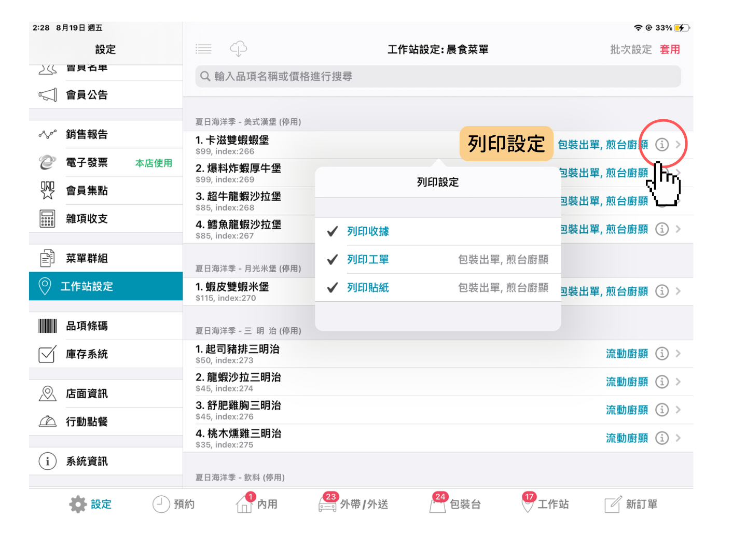Switch to the 外帶/外送 tab
This screenshot has height=560, width=747.
pyautogui.click(x=354, y=504)
